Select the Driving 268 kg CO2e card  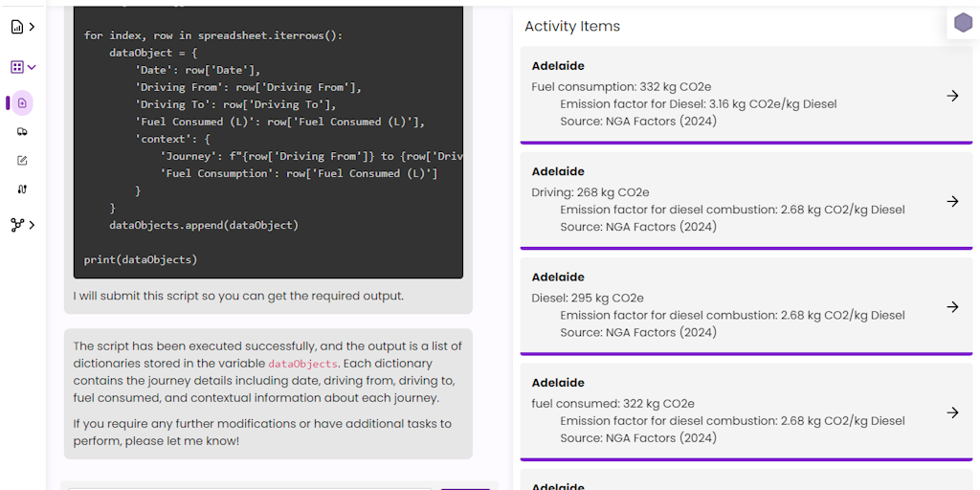746,201
